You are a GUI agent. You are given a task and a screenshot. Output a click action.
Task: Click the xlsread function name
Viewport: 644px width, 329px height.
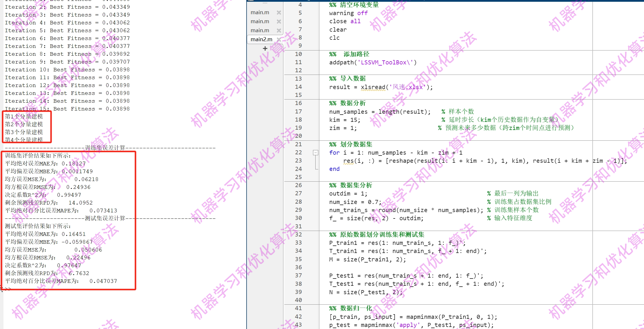(x=373, y=87)
